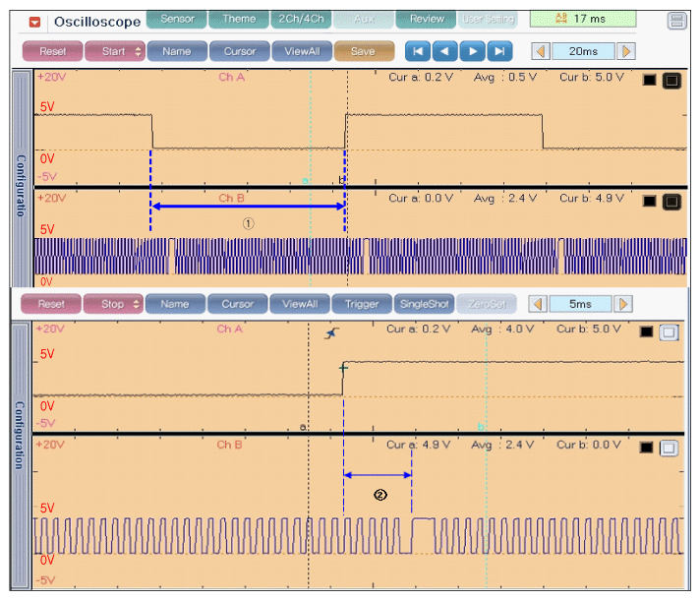Toggle the lower Ch B checkbox
The width and height of the screenshot is (700, 600).
(x=669, y=449)
